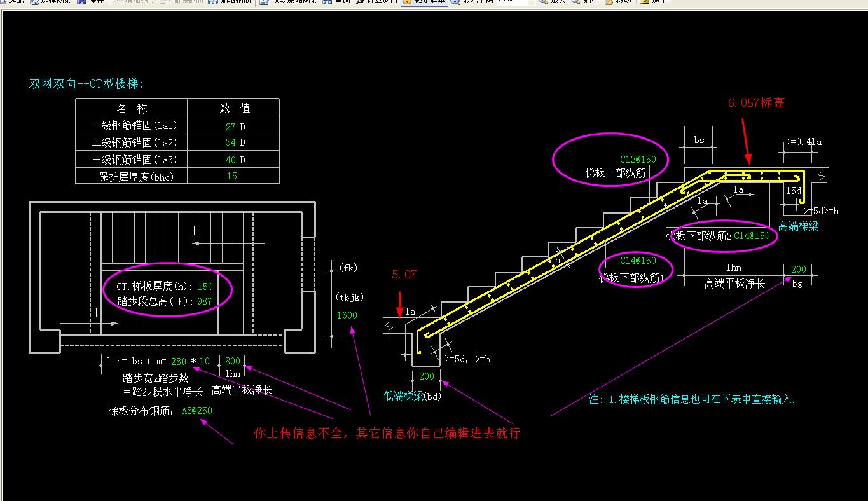Click the row label 三级钢筋锚固(la3)
Image resolution: width=868 pixels, height=501 pixels.
pos(134,160)
